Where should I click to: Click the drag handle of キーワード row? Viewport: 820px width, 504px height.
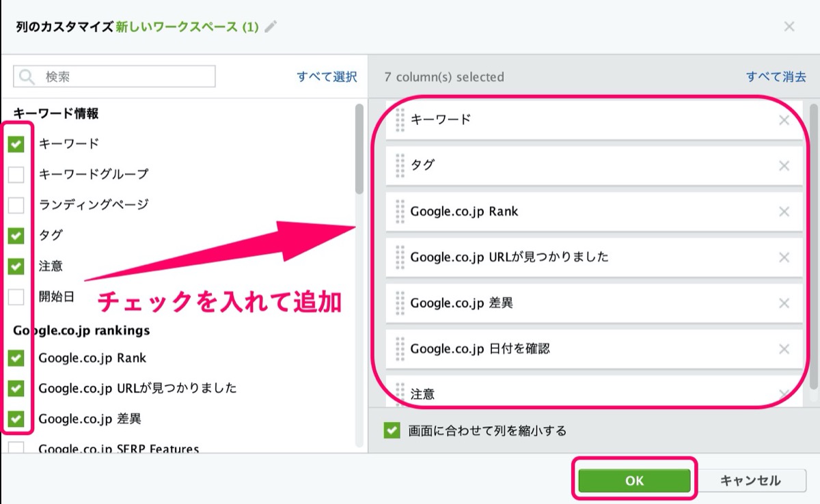click(x=400, y=120)
